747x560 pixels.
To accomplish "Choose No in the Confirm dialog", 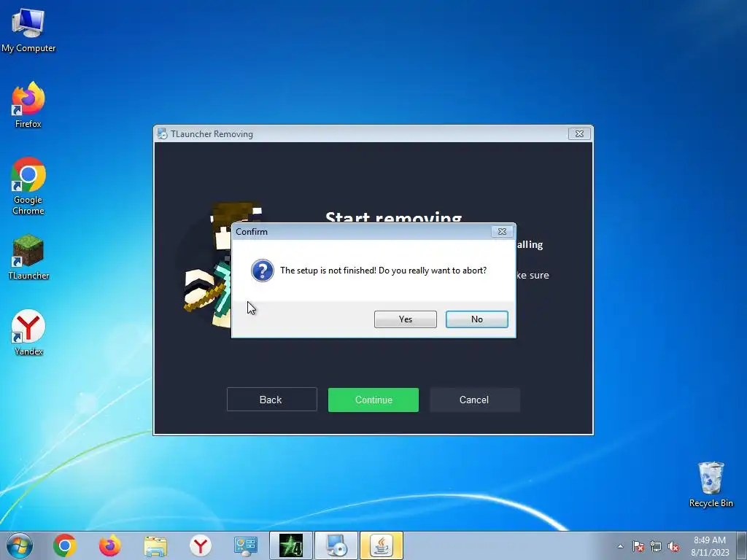I will 476,319.
